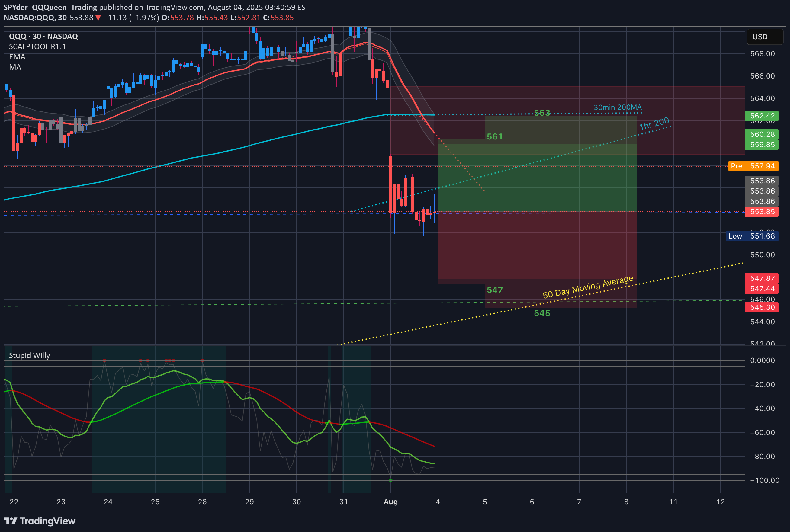The width and height of the screenshot is (790, 532).
Task: Click the −11.13 (−1.97%) change value
Action: (x=131, y=18)
